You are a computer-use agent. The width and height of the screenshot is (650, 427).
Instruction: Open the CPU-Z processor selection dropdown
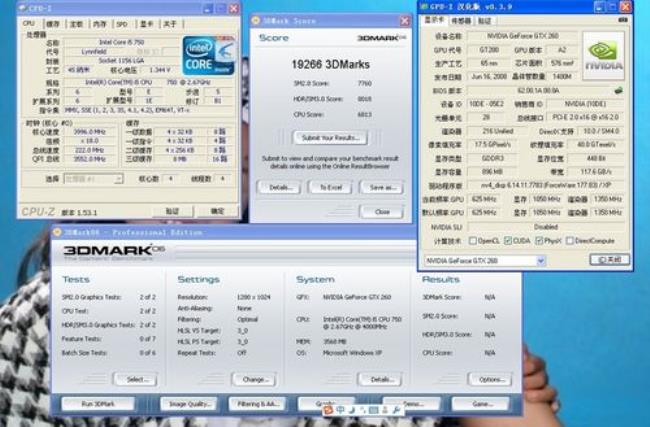tap(119, 179)
